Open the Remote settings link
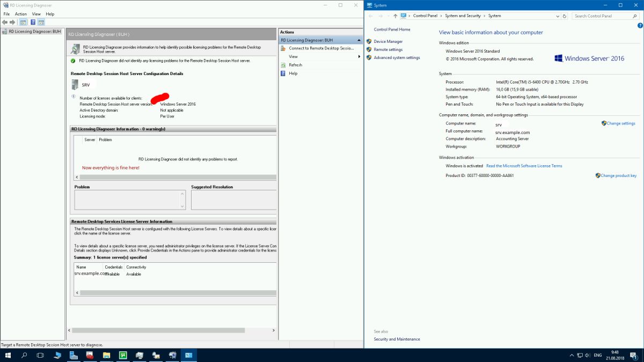 (x=388, y=49)
